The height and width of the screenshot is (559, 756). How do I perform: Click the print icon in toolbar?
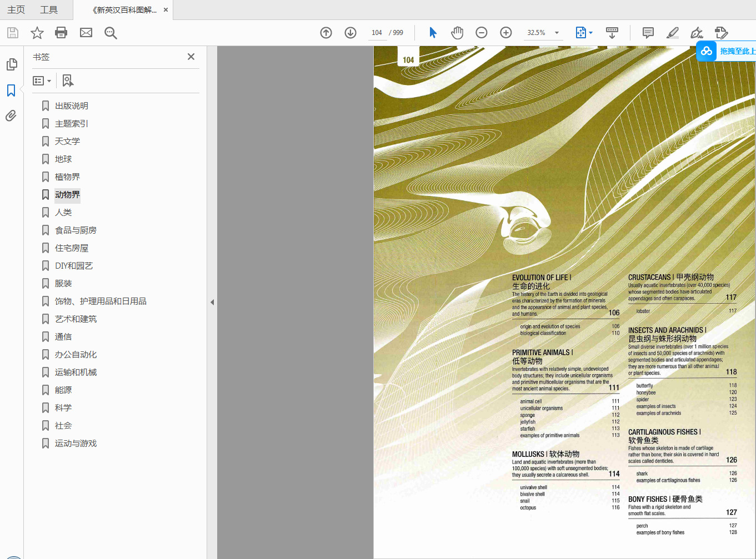click(x=61, y=33)
